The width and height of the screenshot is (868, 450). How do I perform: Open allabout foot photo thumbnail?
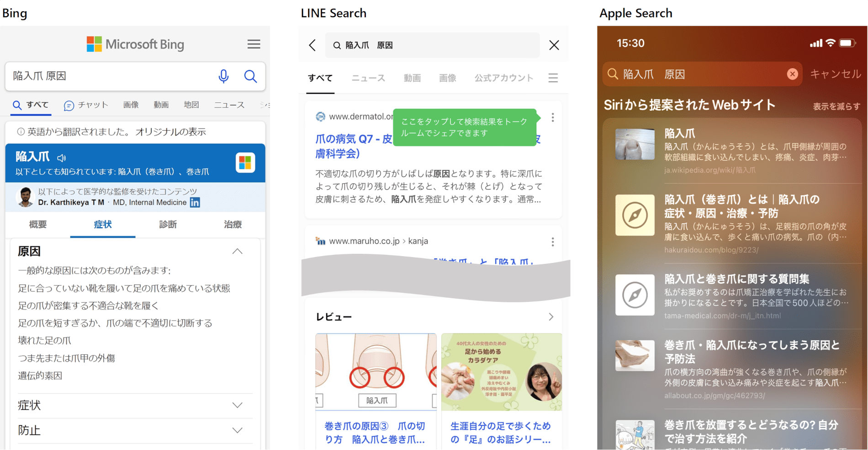pos(635,355)
